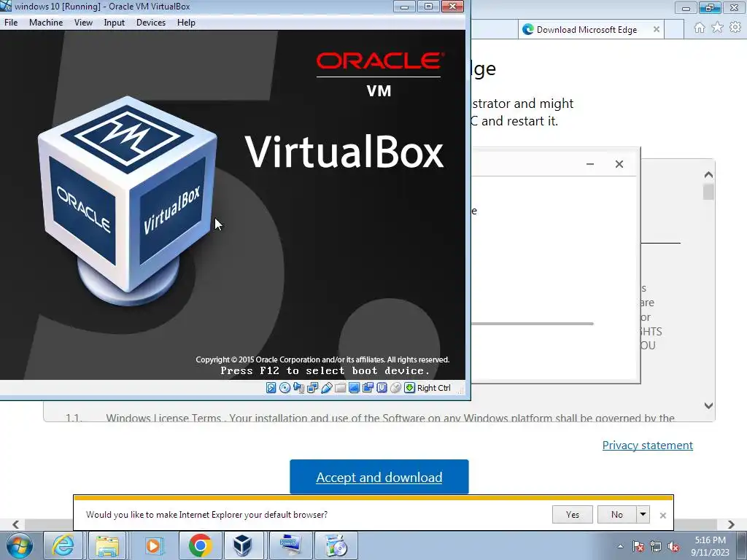Open the Help menu in VirtualBox
The height and width of the screenshot is (560, 747).
(x=186, y=23)
